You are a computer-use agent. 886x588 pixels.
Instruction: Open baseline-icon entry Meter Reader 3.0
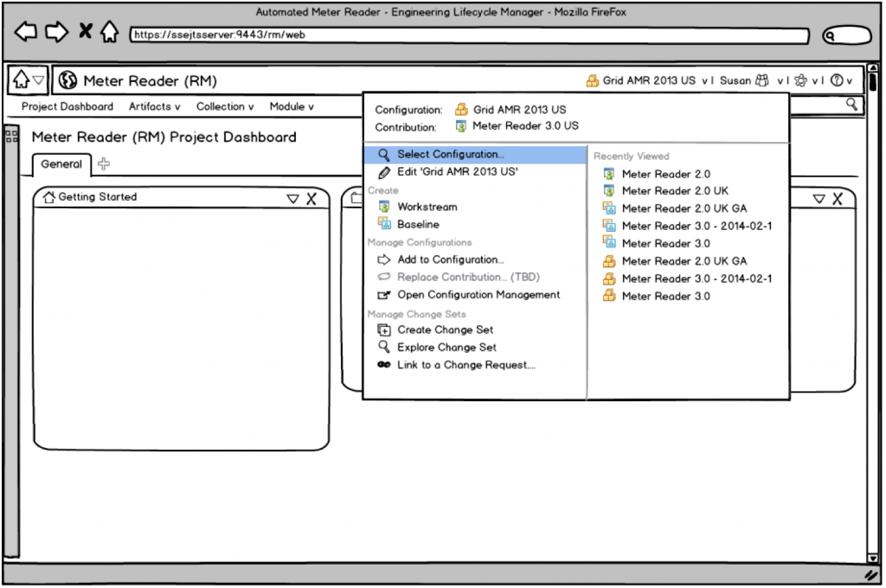657,244
